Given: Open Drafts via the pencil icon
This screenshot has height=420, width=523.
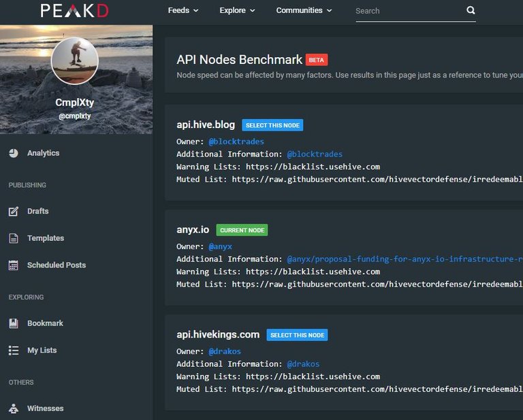Looking at the screenshot, I should [14, 211].
